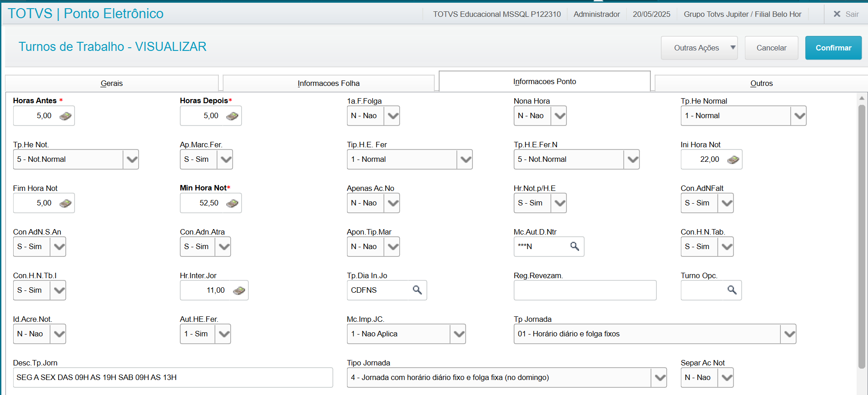Click Turno Opc. search magnifier
The height and width of the screenshot is (395, 868).
point(732,290)
